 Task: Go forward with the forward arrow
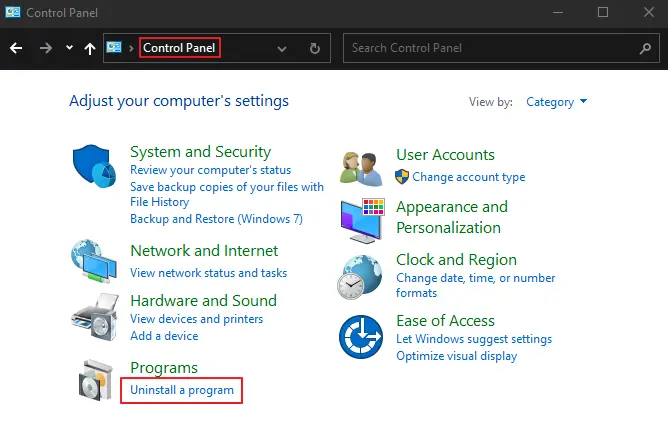[x=46, y=48]
